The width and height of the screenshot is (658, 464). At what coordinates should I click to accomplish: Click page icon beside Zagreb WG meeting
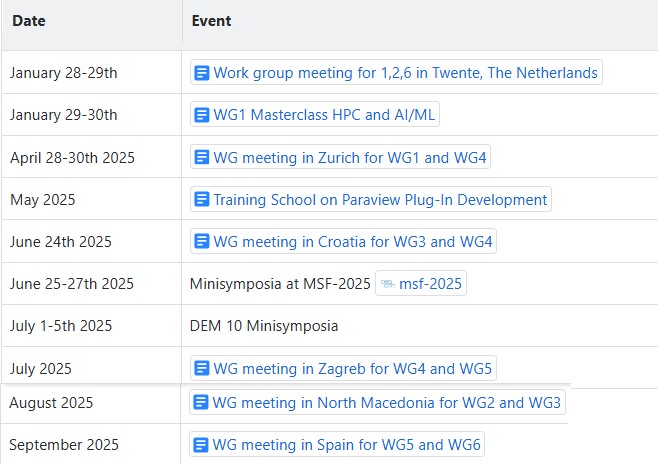pyautogui.click(x=201, y=369)
